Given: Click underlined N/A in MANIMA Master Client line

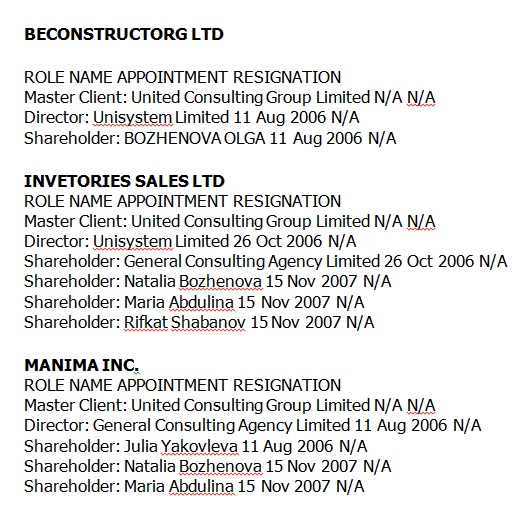Looking at the screenshot, I should coord(421,406).
